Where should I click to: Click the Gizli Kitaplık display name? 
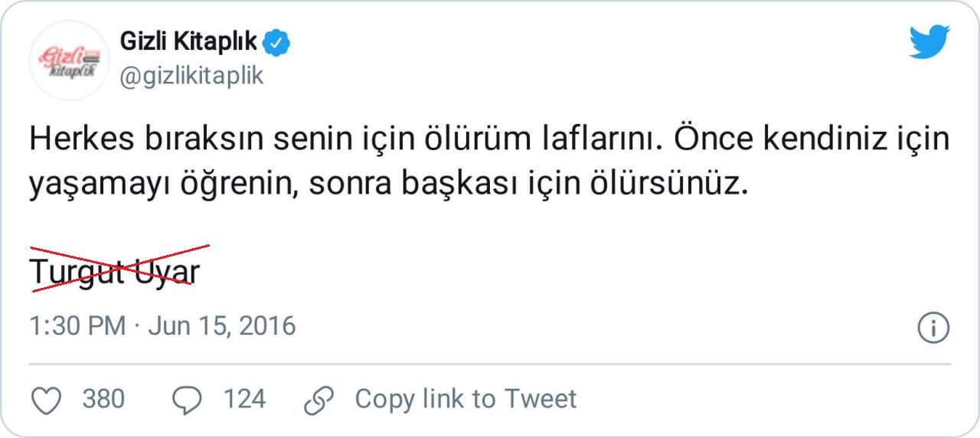tap(188, 43)
